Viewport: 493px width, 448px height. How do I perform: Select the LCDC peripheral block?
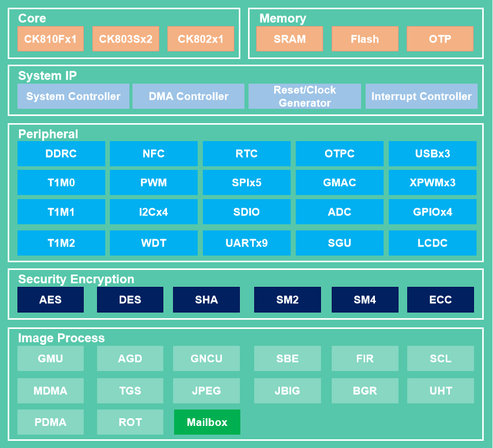point(432,243)
